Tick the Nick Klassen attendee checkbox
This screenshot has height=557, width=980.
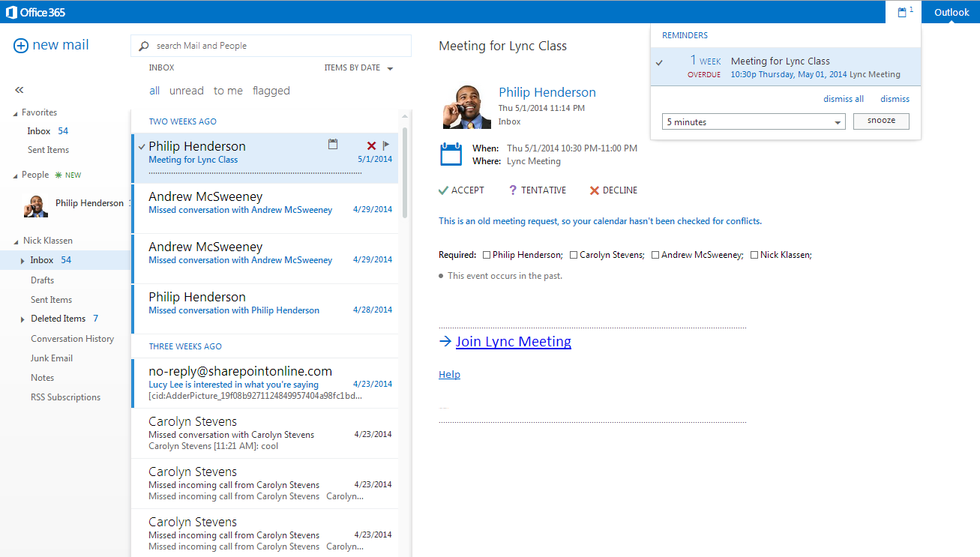click(x=754, y=255)
